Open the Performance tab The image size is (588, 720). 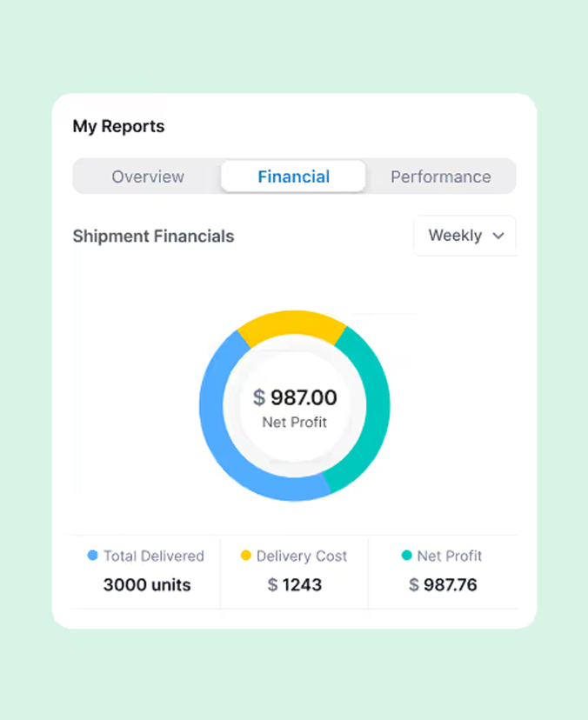pyautogui.click(x=440, y=177)
